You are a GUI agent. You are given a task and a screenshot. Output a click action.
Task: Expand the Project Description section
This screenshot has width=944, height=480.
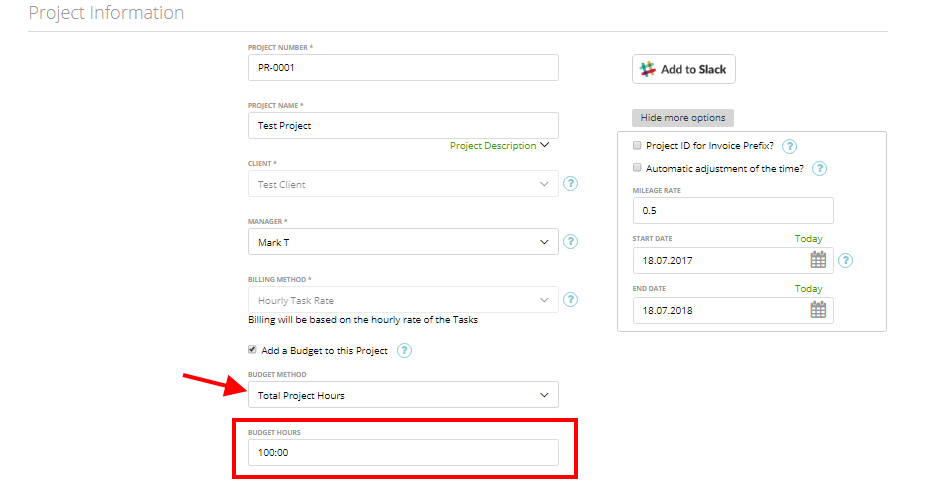pos(499,146)
